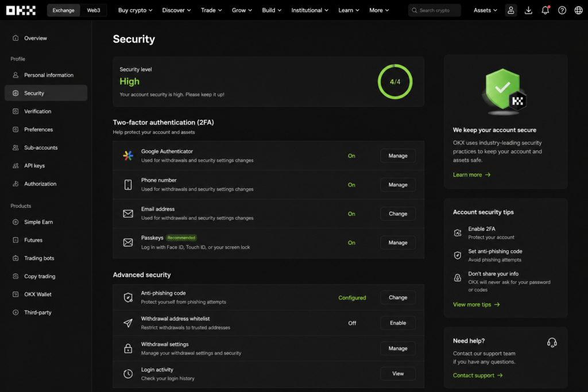Open the language globe icon
The image size is (588, 392).
(x=578, y=10)
